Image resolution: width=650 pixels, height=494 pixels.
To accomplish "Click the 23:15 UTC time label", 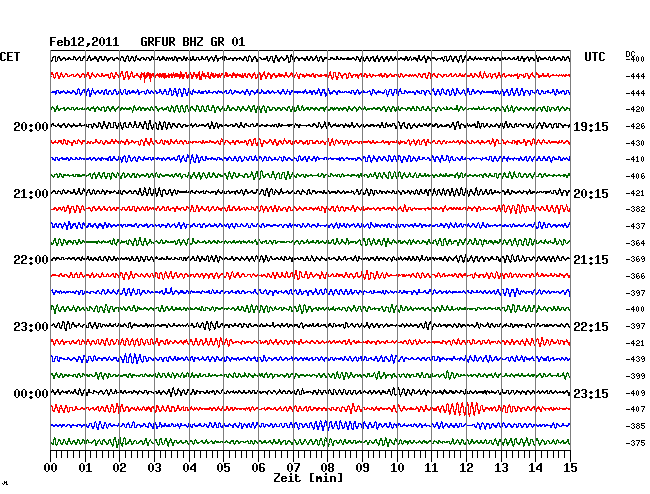I will (x=591, y=394).
